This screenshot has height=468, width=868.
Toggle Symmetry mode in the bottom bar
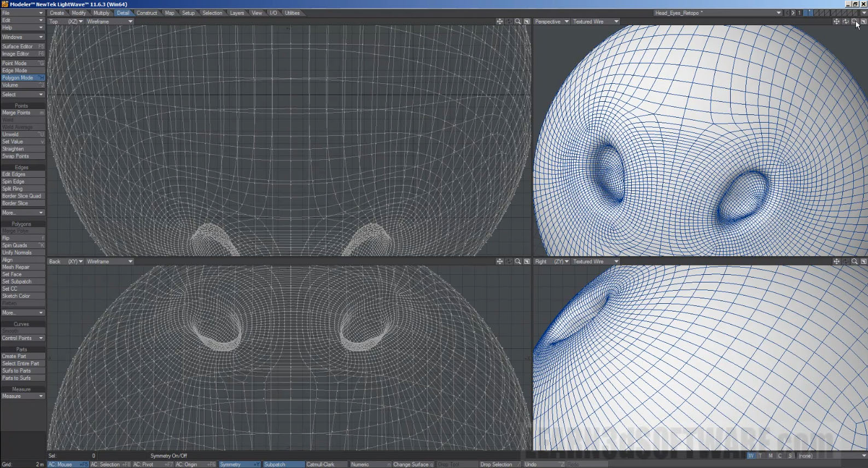[240, 465]
